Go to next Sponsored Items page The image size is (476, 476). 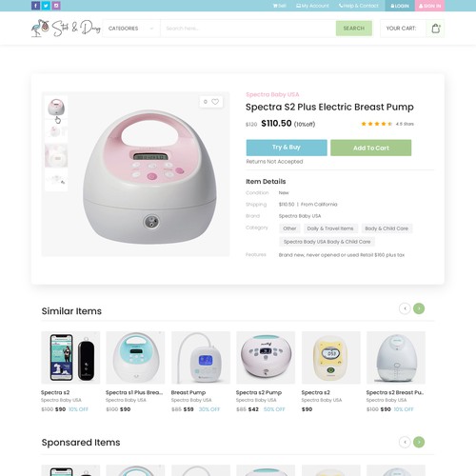point(419,442)
